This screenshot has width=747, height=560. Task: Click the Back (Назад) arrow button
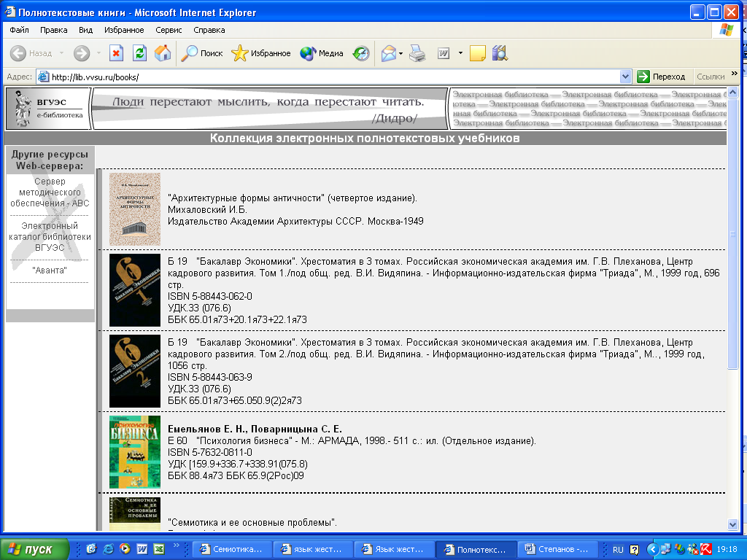point(31,53)
